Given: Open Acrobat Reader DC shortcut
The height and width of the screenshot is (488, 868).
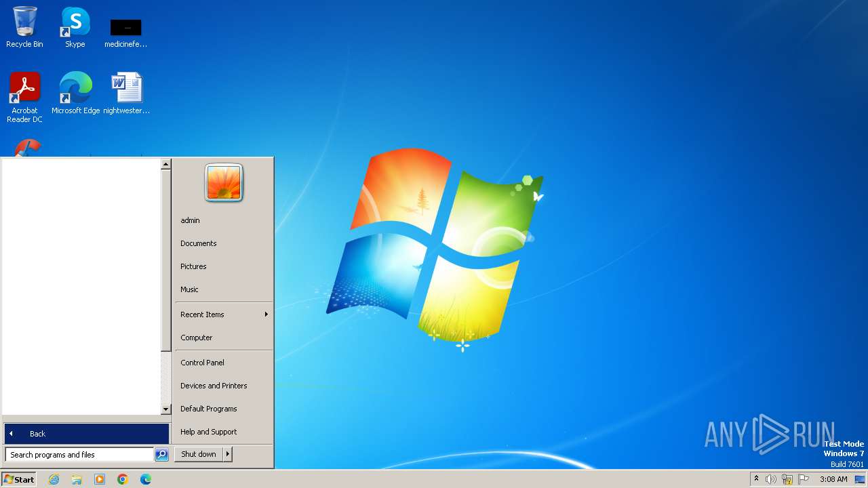Looking at the screenshot, I should (x=25, y=98).
